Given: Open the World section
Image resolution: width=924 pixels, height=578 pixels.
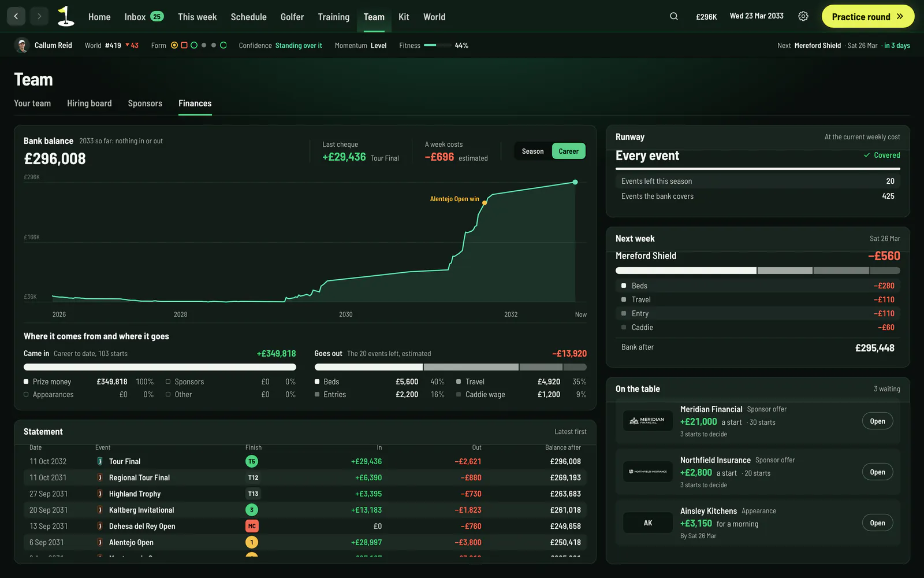Looking at the screenshot, I should [434, 17].
